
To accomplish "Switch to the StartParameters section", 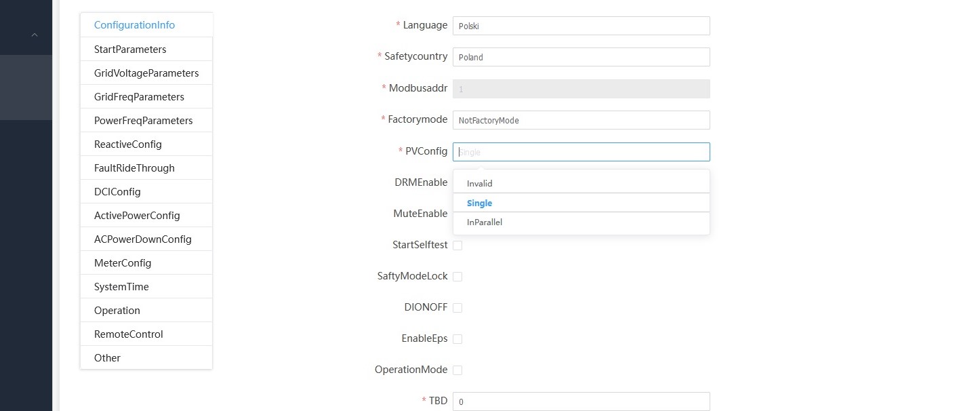I will click(130, 50).
